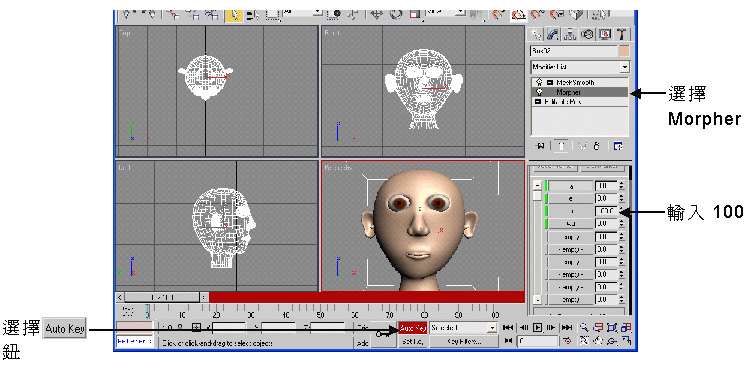Click the Set Key button

pyautogui.click(x=413, y=342)
